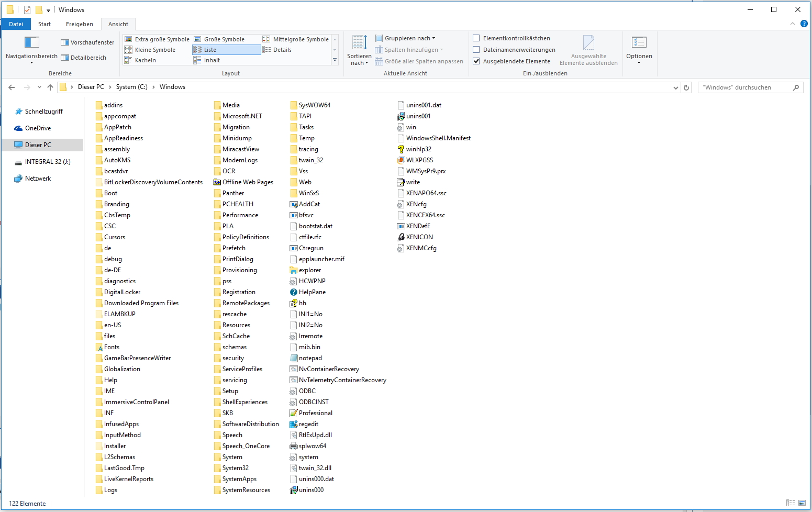Open the recent locations dropdown arrow
The height and width of the screenshot is (512, 812).
tap(39, 87)
